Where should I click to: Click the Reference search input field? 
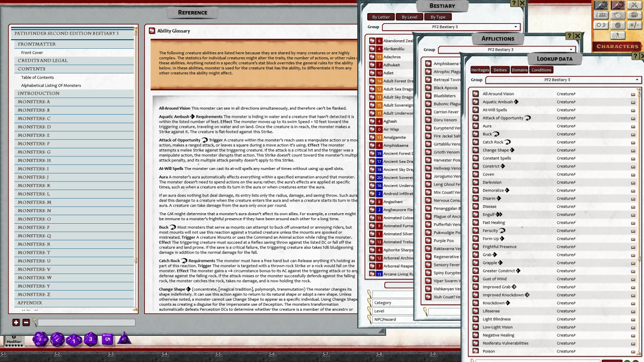[86, 323]
